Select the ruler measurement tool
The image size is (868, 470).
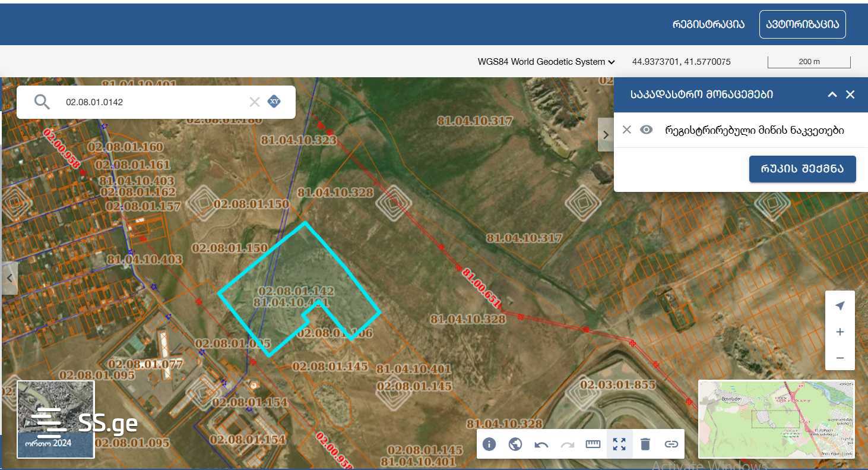tap(593, 444)
